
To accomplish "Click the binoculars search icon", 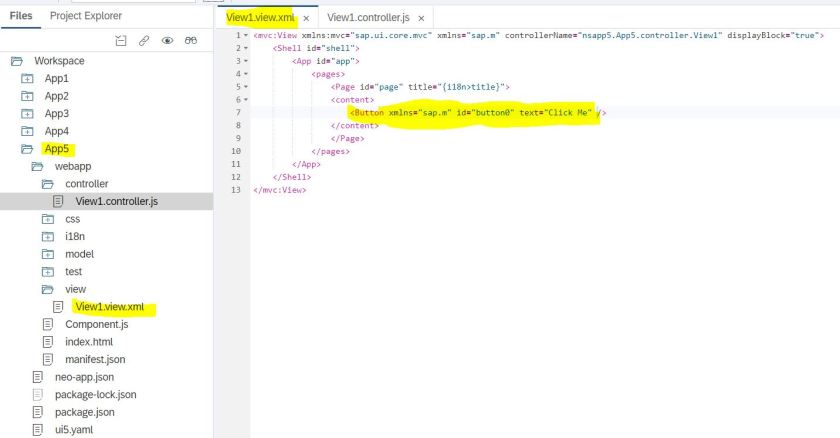I will [190, 41].
